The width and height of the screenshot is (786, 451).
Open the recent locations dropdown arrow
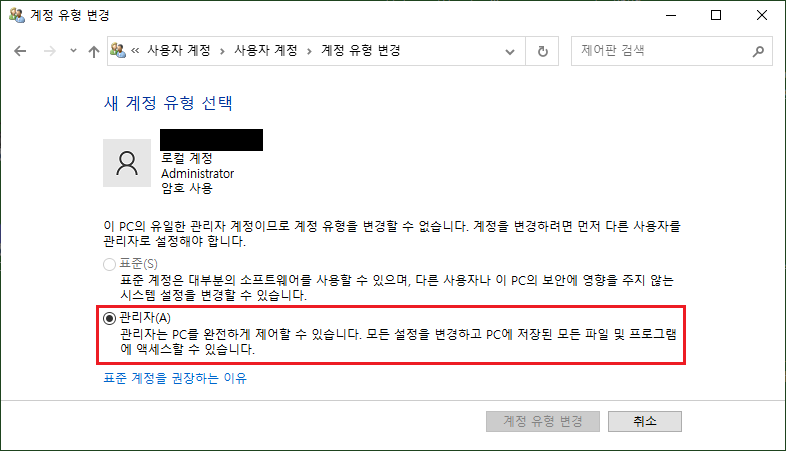click(73, 51)
